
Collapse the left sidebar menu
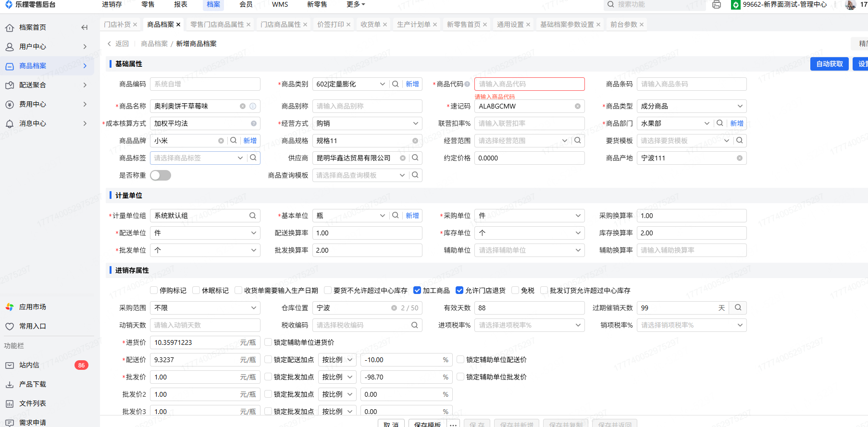pyautogui.click(x=85, y=27)
